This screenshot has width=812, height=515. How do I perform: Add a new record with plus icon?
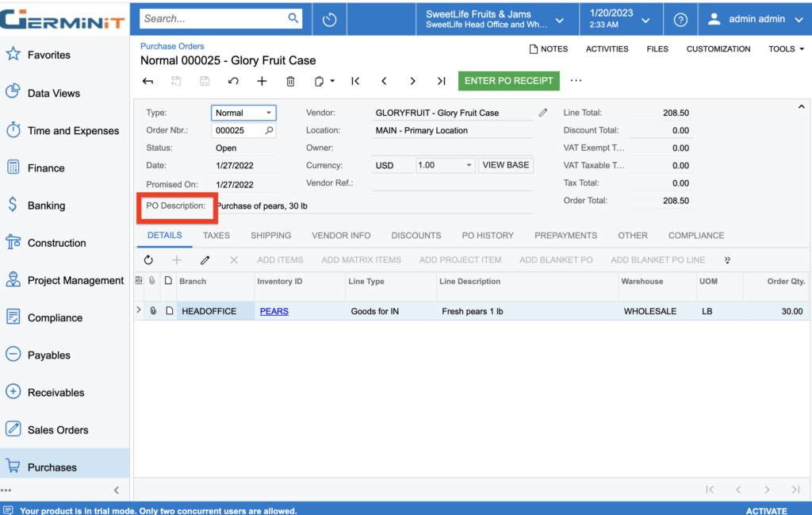pos(262,81)
